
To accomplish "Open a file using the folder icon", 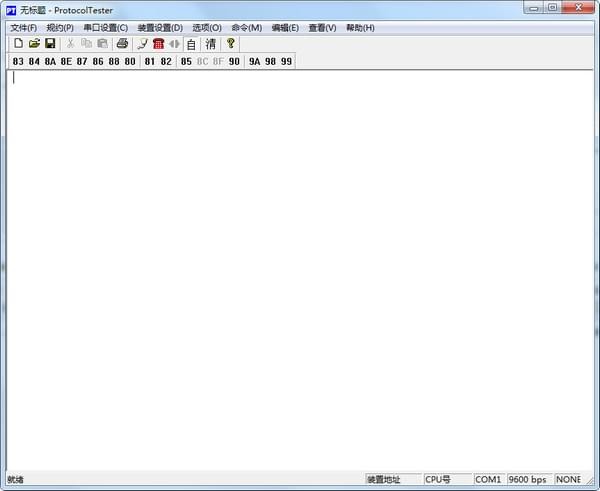I will click(x=34, y=44).
